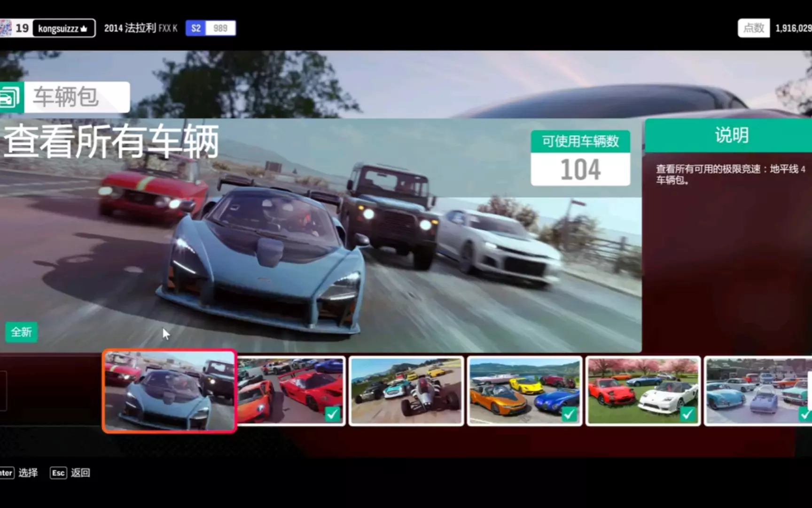Select the 返回 Esc back prompt

tap(70, 473)
